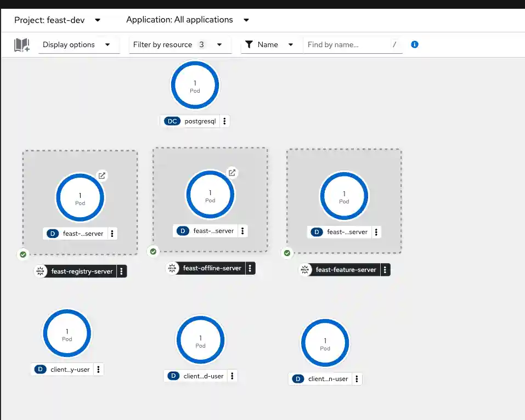525x420 pixels.
Task: Click the Find by name search field
Action: click(353, 45)
